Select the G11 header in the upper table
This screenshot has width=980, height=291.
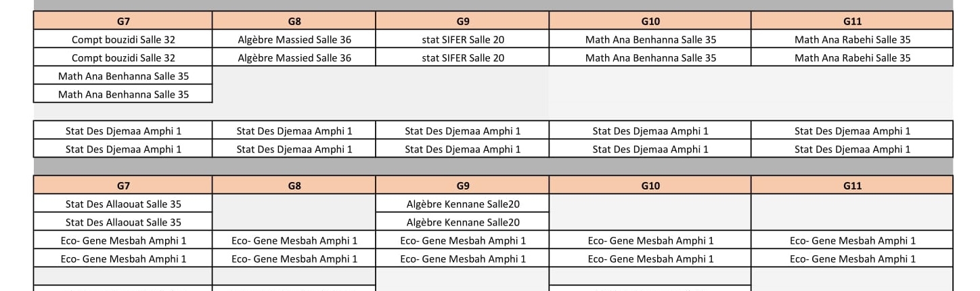click(852, 21)
